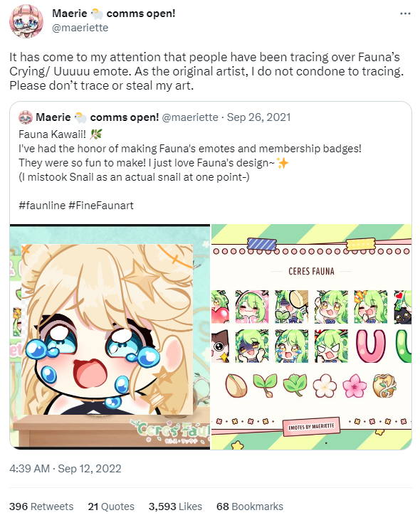420x525 pixels.
Task: Click the seed badge icon on the sheet
Action: (236, 386)
